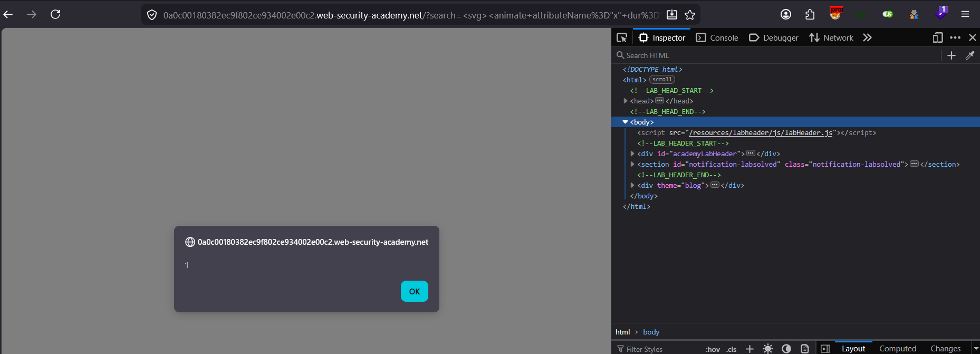Add a new CSS rule with plus
980x354 pixels.
(x=750, y=349)
